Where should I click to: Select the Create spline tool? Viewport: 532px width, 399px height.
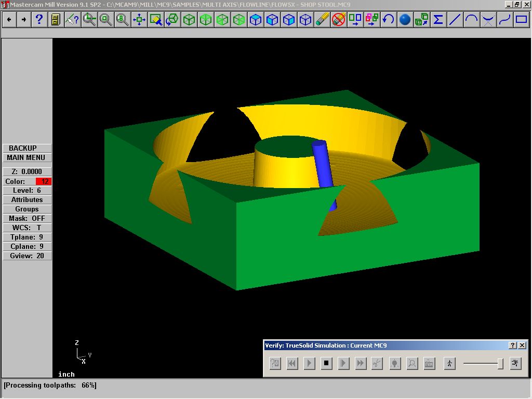point(504,20)
